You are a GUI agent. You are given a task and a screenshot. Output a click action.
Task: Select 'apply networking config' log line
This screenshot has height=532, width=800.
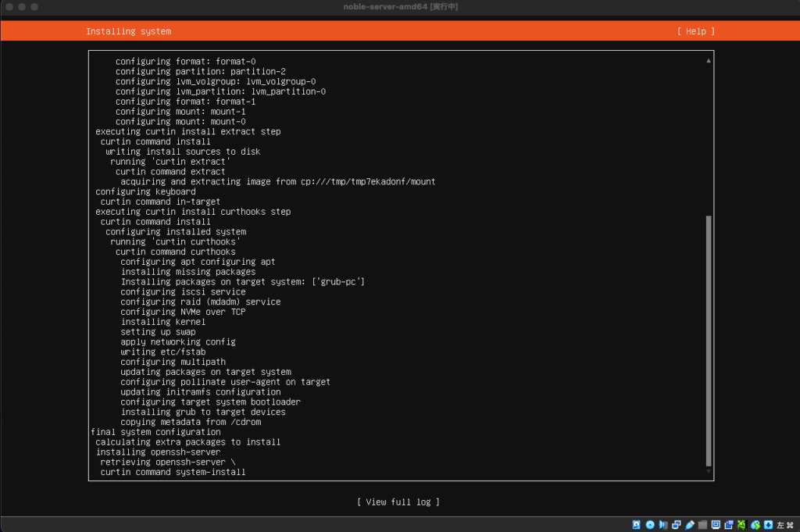coord(178,342)
